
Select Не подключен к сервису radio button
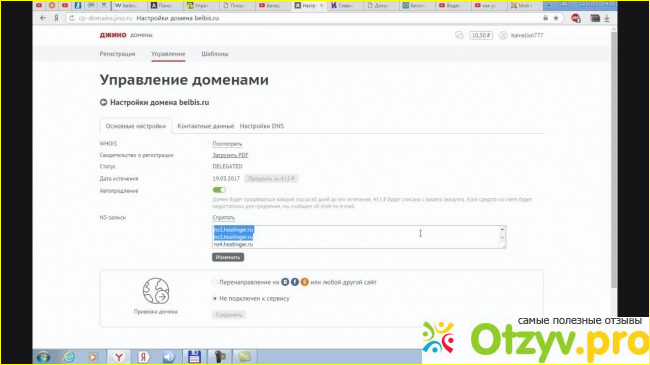pyautogui.click(x=215, y=299)
